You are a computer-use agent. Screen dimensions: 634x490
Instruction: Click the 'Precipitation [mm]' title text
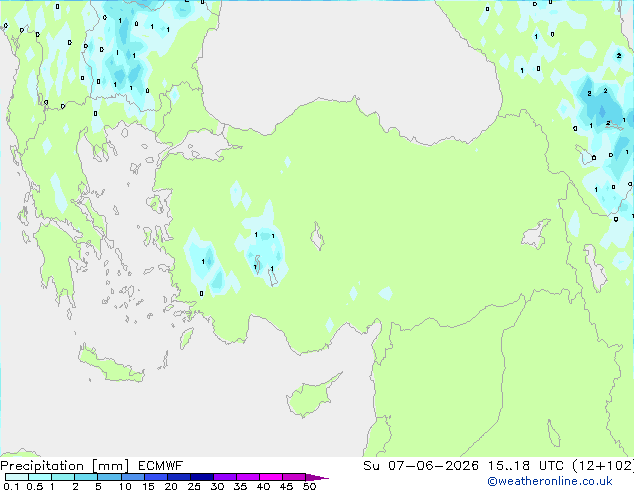click(65, 466)
